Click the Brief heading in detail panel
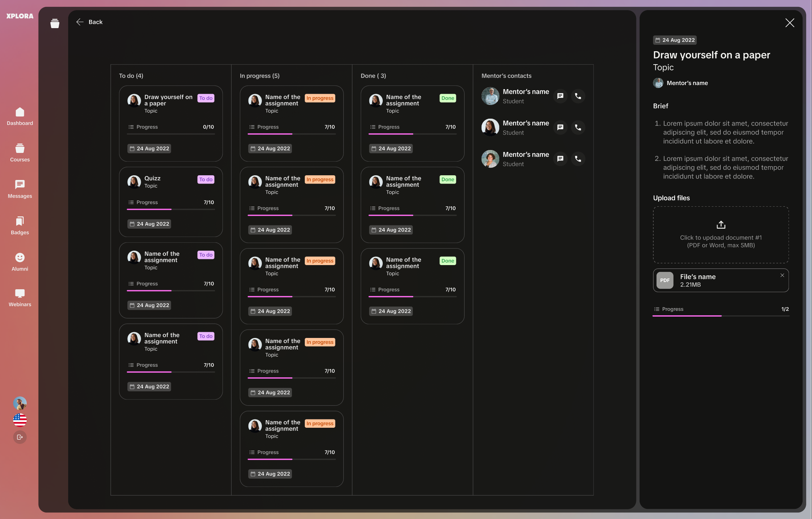This screenshot has height=519, width=812. click(x=660, y=106)
